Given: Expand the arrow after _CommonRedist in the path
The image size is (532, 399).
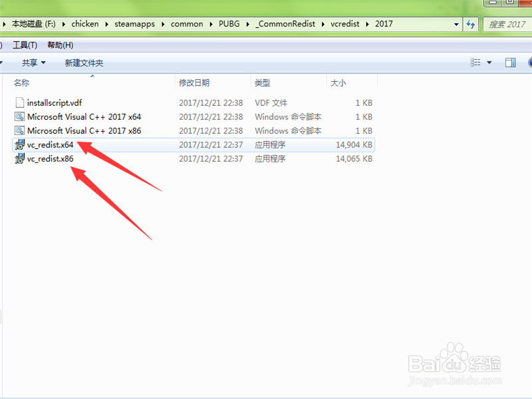Looking at the screenshot, I should click(x=323, y=24).
